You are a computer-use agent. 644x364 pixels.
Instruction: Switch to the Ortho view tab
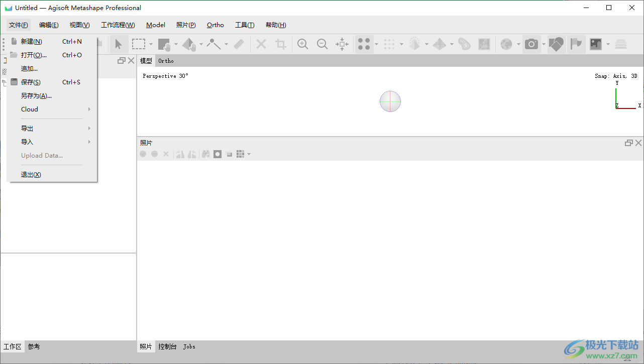(166, 61)
